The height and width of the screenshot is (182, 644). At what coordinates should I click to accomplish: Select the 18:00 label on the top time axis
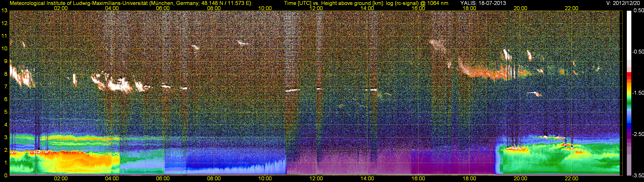click(469, 8)
